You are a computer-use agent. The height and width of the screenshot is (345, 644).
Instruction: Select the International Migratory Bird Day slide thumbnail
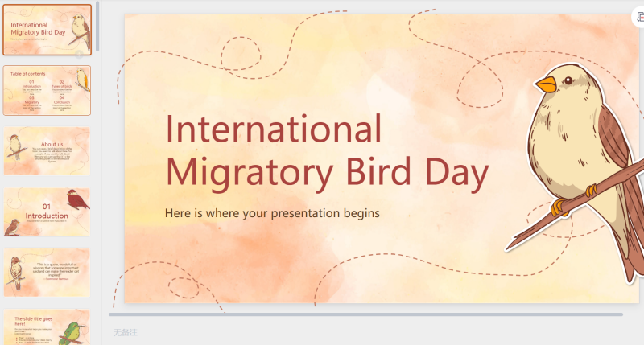pyautogui.click(x=47, y=30)
